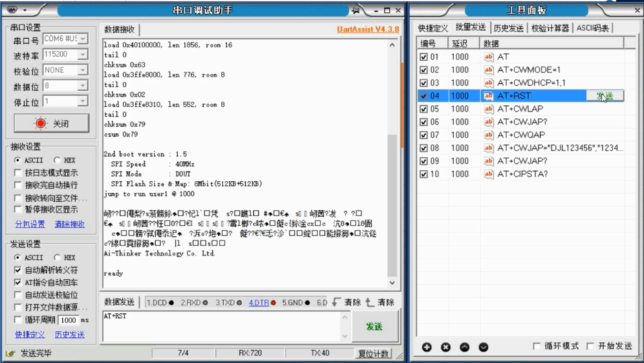This screenshot has height=363, width=644.
Task: Click the status bar hand icon
Action: point(11,353)
